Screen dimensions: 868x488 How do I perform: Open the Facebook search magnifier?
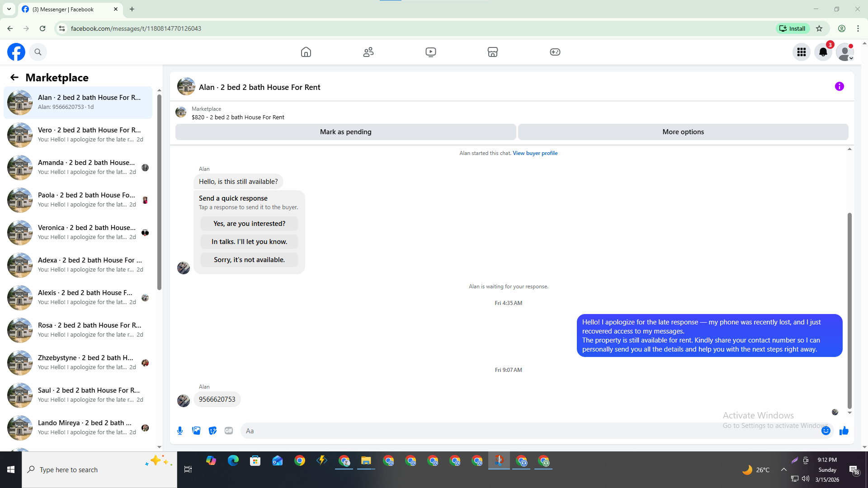(x=38, y=52)
